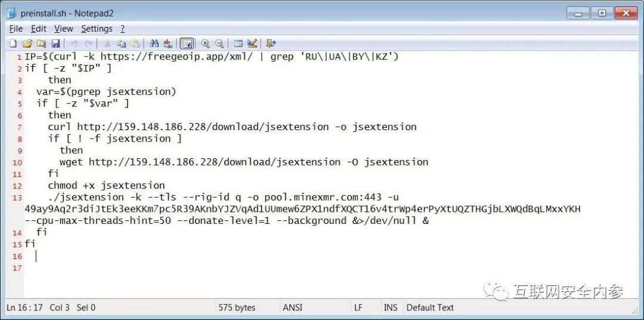Click the Copy icon in toolbar
The image size is (644, 320).
(x=121, y=43)
